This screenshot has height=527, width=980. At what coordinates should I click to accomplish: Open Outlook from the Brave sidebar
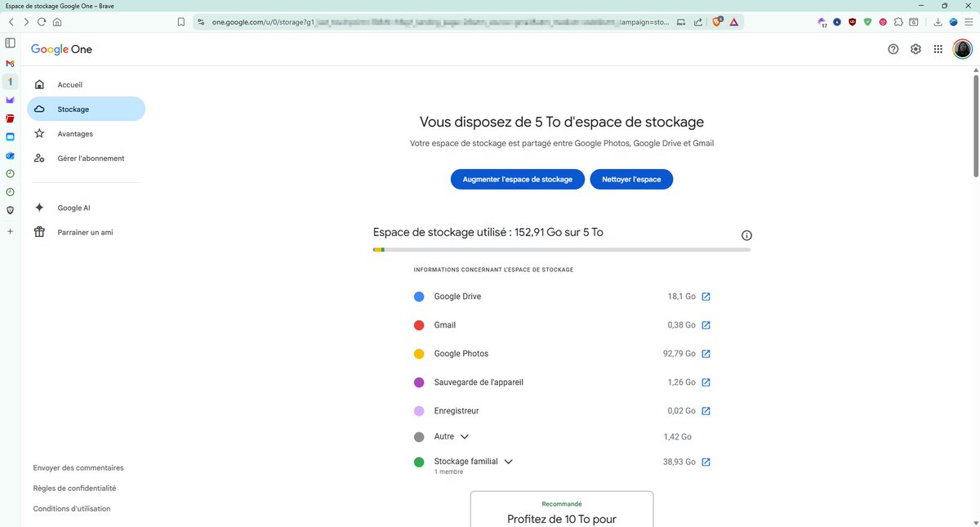click(10, 155)
